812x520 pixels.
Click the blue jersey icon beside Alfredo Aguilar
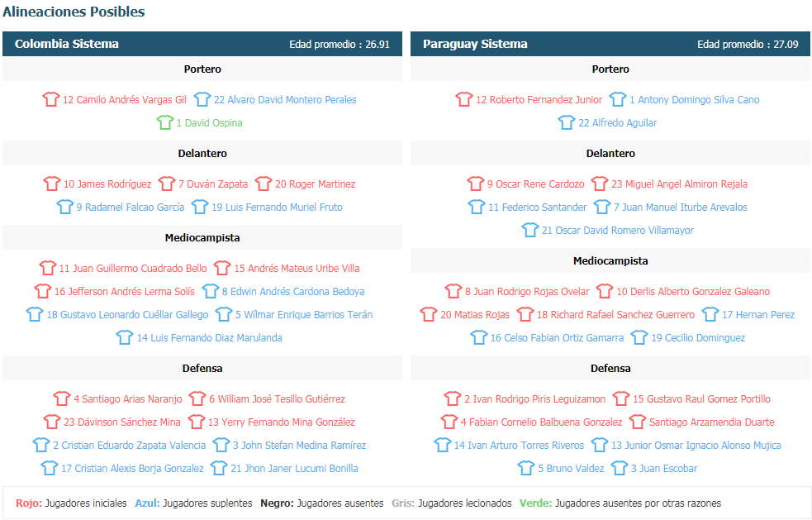point(567,123)
